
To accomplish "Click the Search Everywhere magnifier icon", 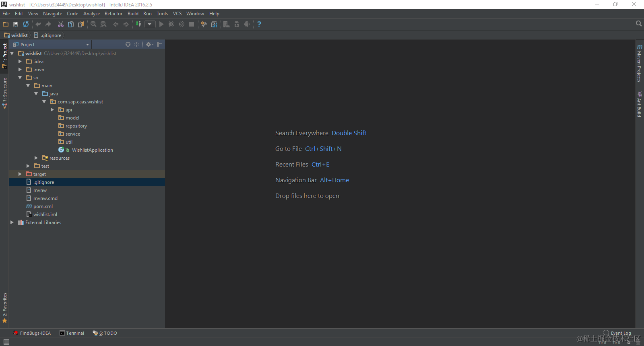I will [639, 24].
